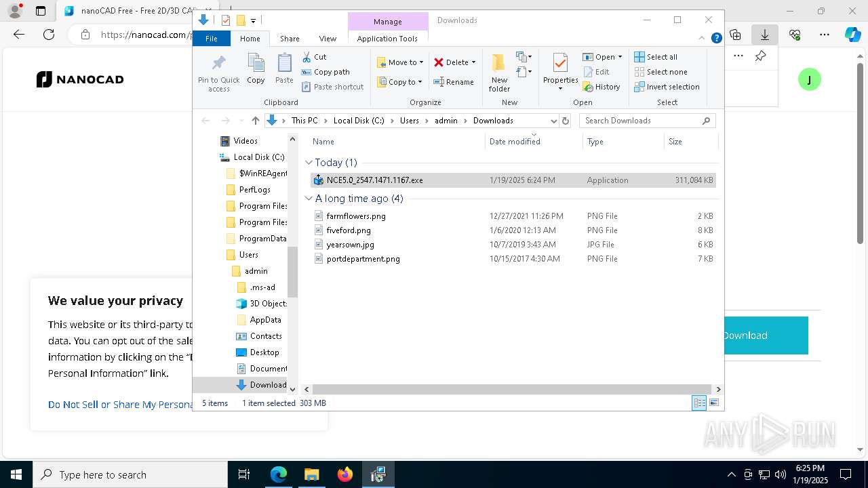Click Edit in Open group
Image resolution: width=868 pixels, height=488 pixels.
click(x=596, y=72)
